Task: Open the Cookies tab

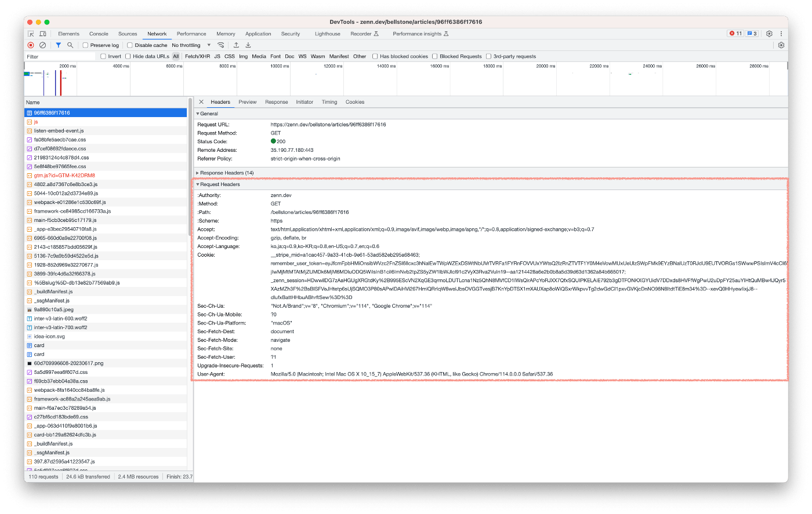Action: (x=355, y=102)
